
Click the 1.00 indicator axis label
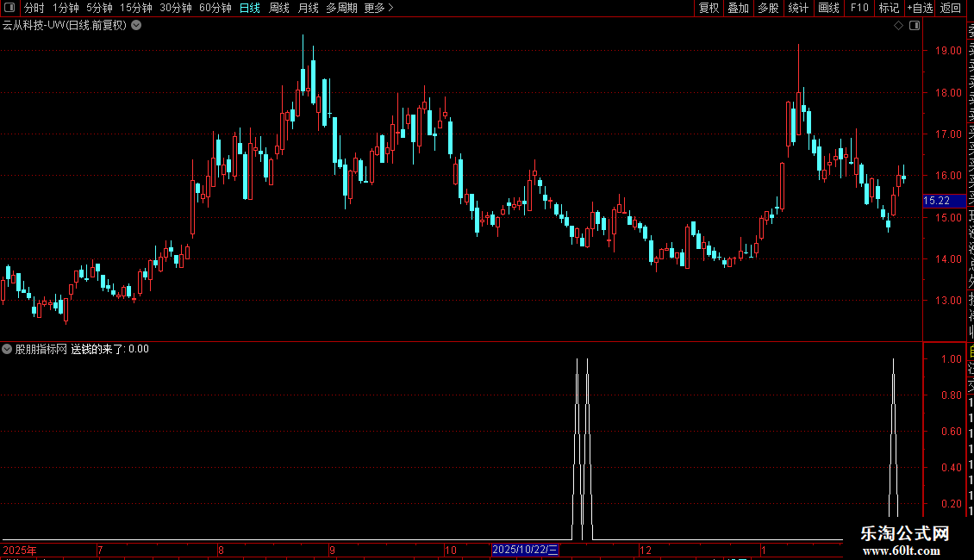(952, 359)
